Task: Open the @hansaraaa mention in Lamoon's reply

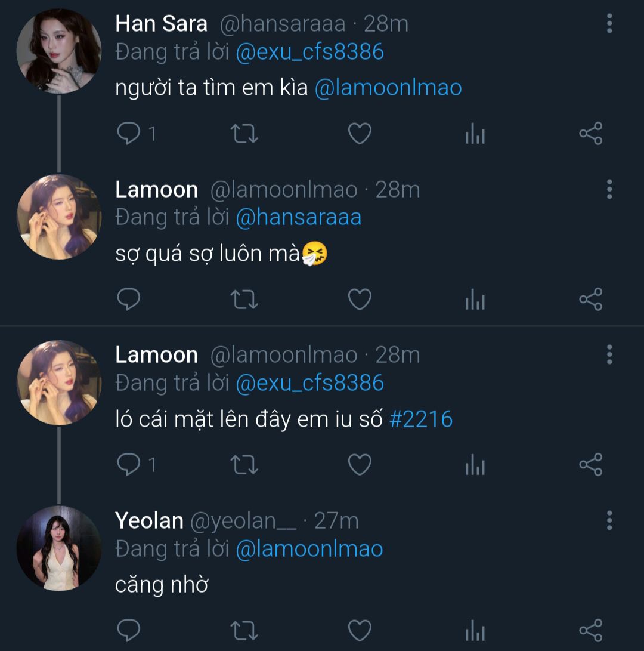Action: 298,217
